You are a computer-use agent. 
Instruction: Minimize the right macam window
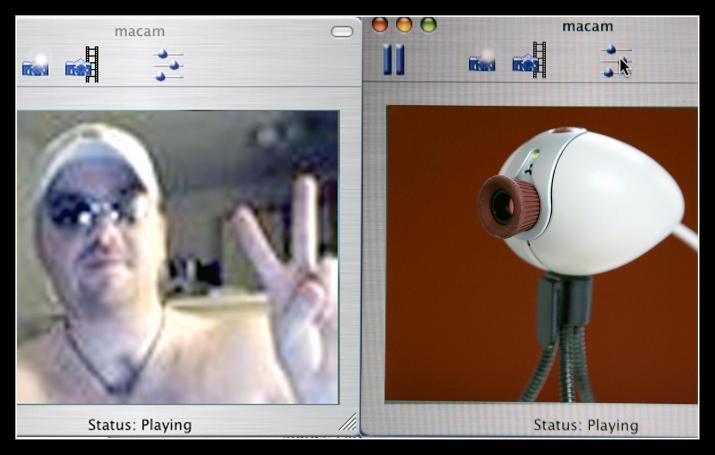click(404, 24)
